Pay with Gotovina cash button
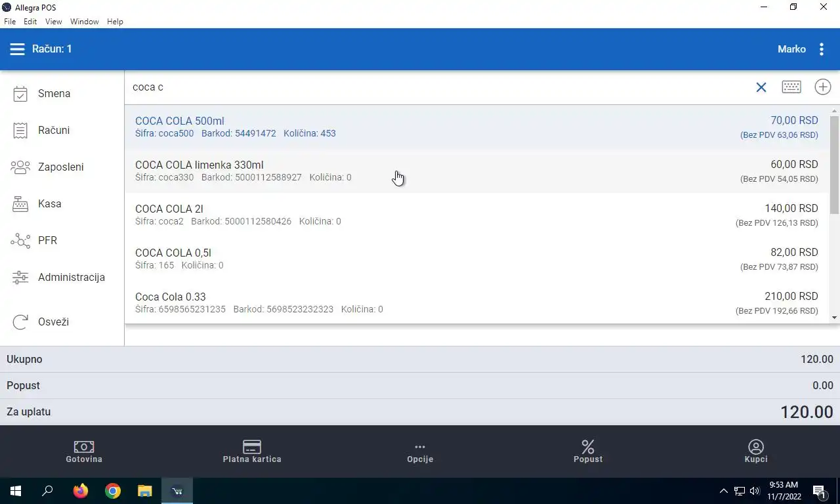The image size is (840, 504). [84, 451]
